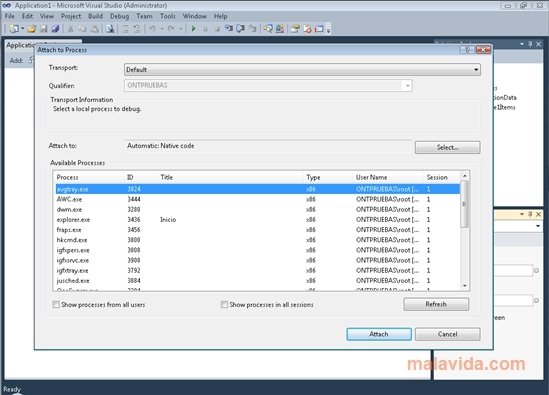Select the dwm.exe process row

(x=258, y=209)
